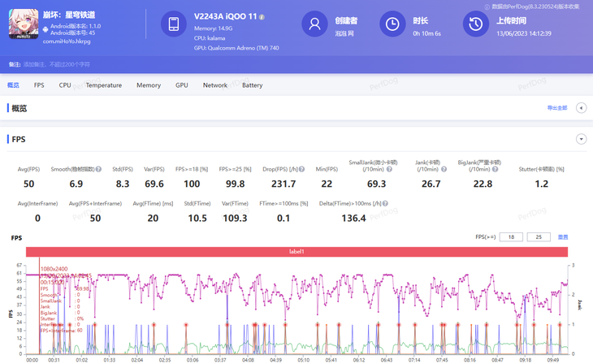Click the creator user profile icon

coord(314,24)
